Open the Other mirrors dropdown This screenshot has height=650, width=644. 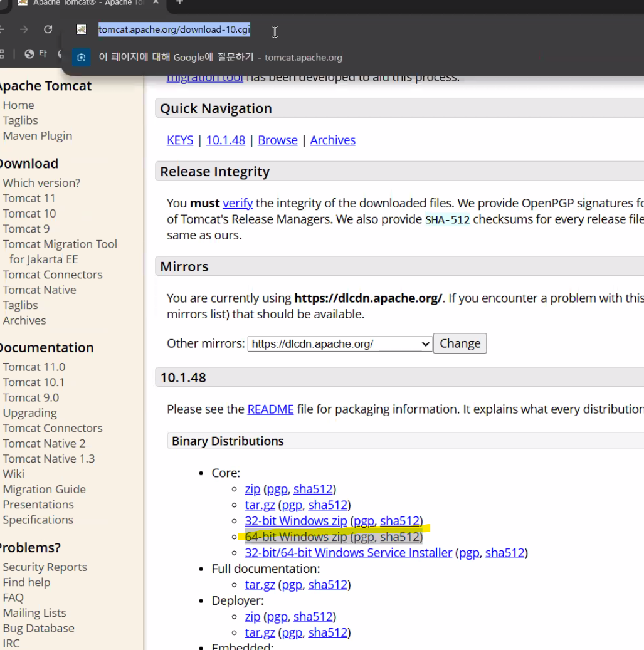[x=340, y=343]
